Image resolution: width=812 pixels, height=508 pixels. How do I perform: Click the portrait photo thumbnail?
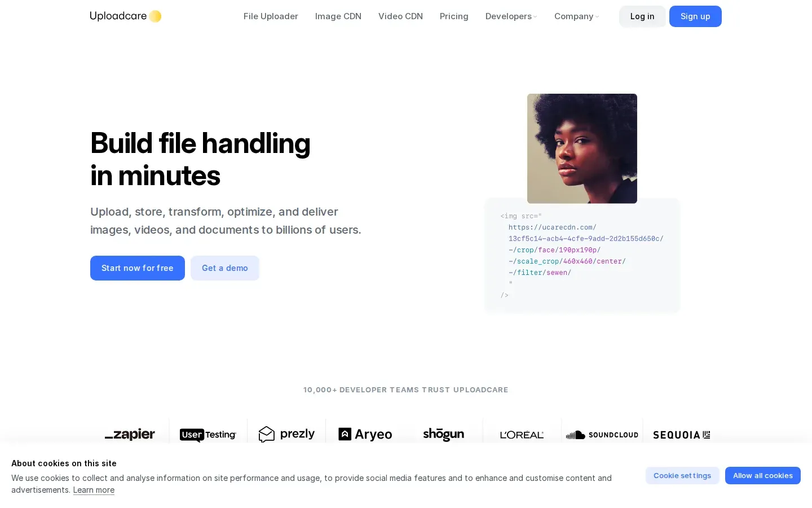pyautogui.click(x=582, y=148)
